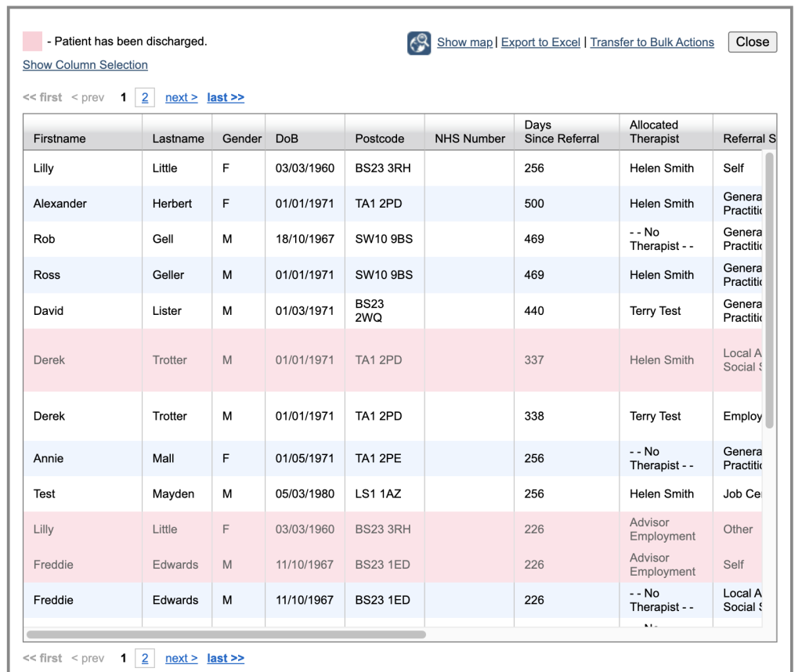Click bottom 'last >>' pagination link
The height and width of the screenshot is (672, 802).
226,658
